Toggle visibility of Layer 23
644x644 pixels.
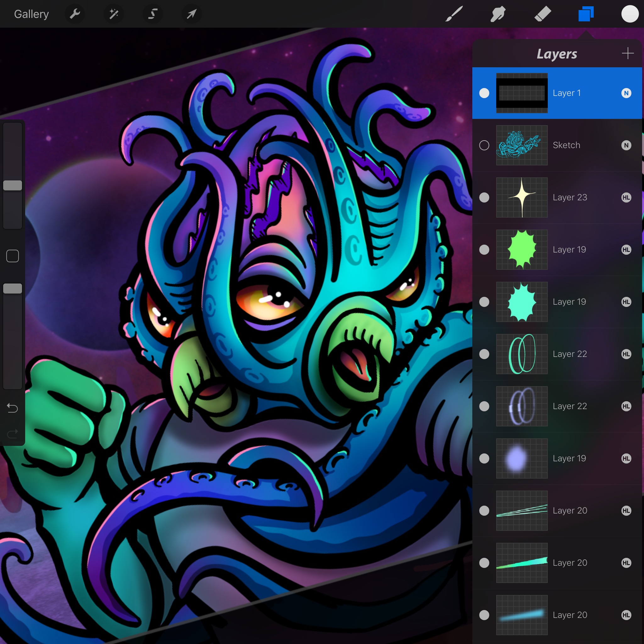click(484, 197)
